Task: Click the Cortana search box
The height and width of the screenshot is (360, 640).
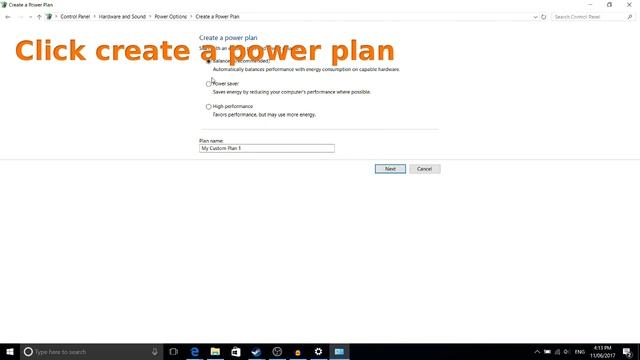Action: 91,351
